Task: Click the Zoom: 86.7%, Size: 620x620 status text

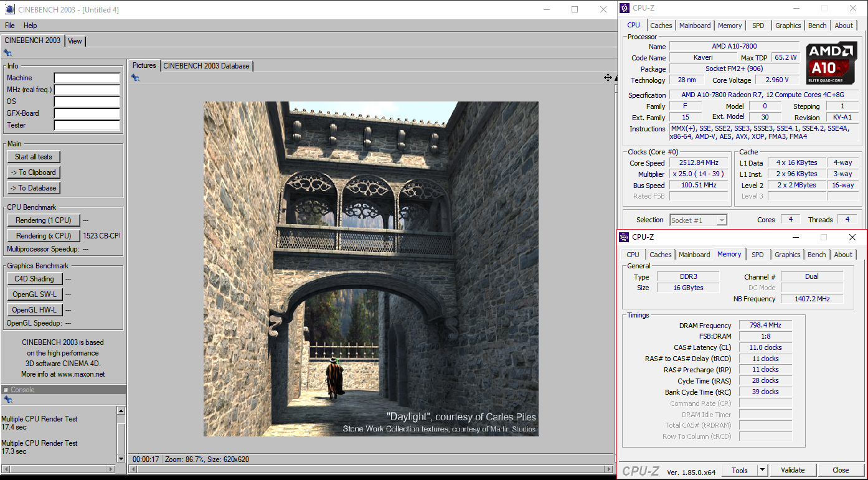Action: 207,459
